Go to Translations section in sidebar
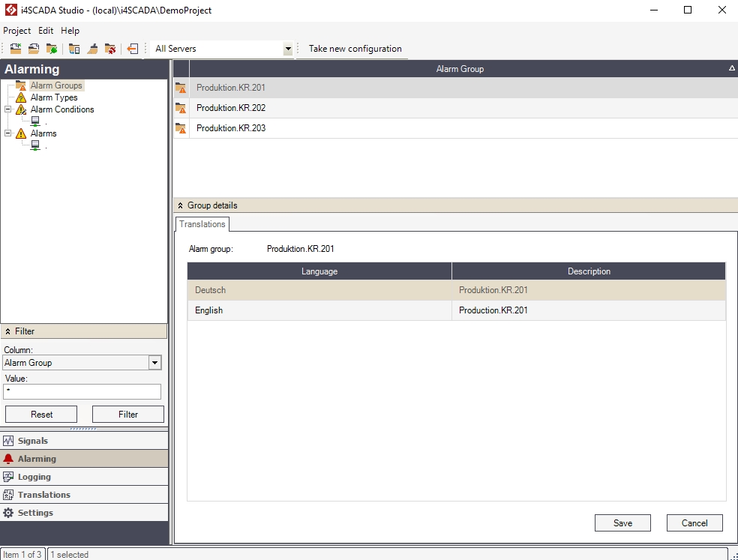 pos(43,495)
